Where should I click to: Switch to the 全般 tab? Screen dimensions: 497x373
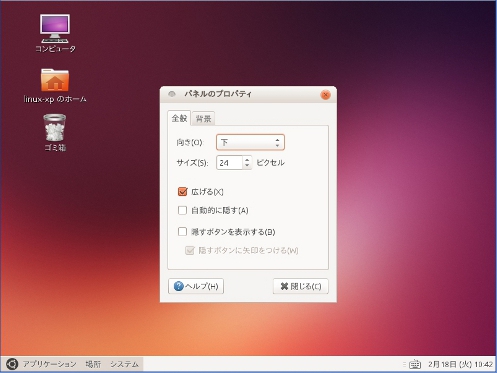(x=179, y=118)
